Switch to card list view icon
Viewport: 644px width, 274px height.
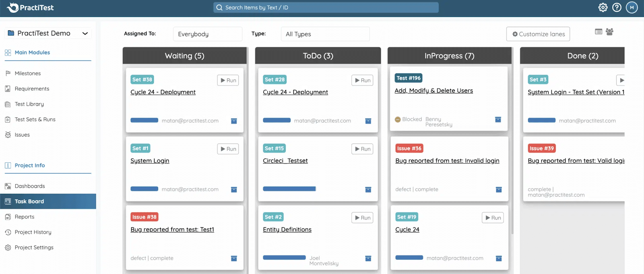[599, 31]
